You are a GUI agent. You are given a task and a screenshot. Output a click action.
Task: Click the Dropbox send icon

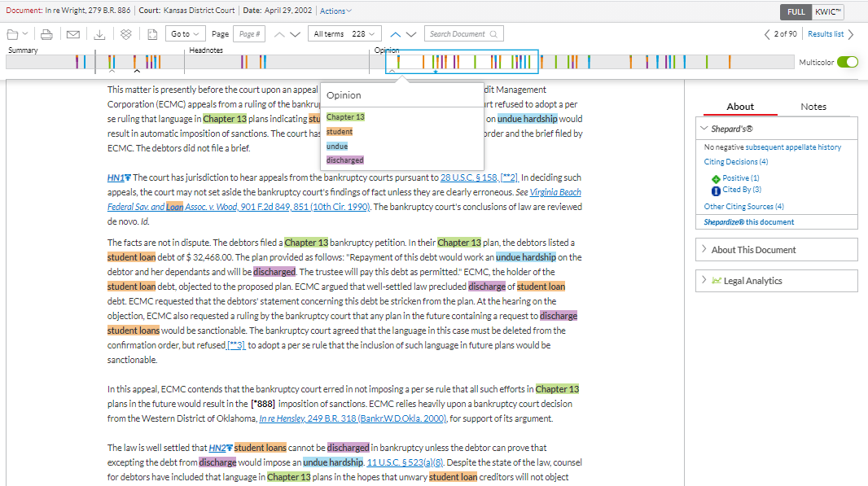(x=125, y=34)
